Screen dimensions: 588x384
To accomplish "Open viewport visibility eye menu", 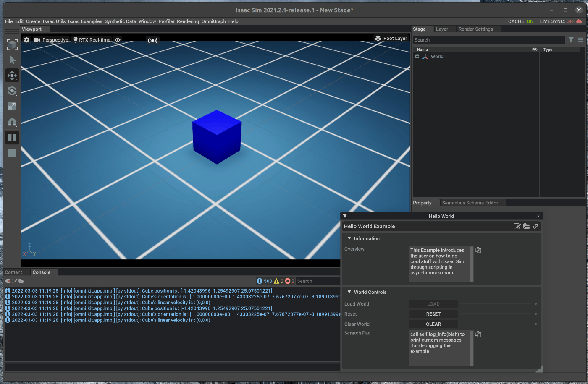I will 118,40.
